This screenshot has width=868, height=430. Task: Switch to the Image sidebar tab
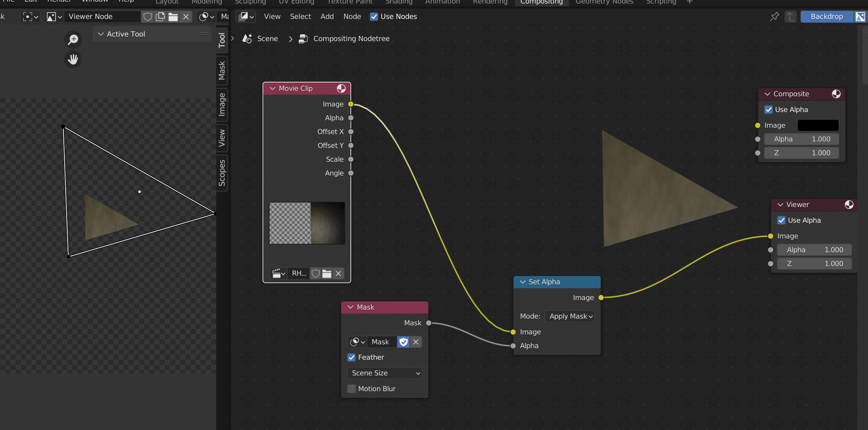pos(222,105)
